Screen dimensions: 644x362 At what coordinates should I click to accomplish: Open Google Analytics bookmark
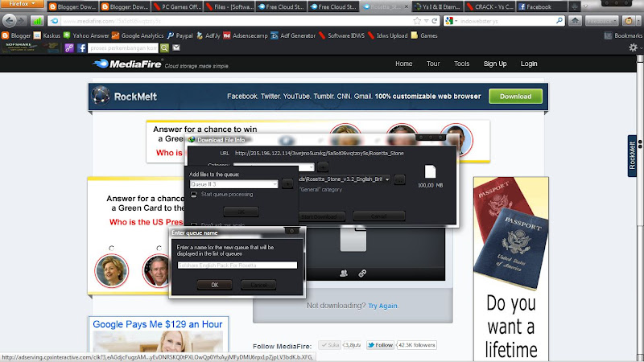point(138,35)
